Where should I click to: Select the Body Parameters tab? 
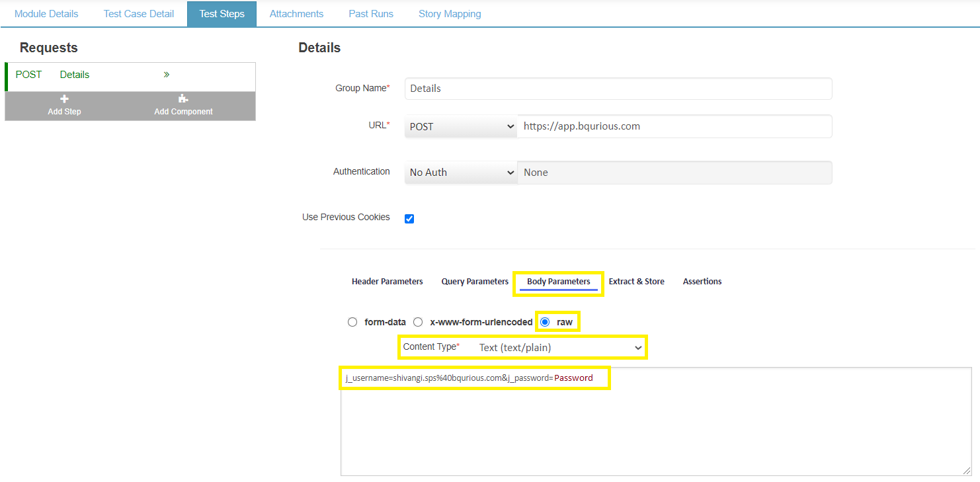[x=559, y=282]
